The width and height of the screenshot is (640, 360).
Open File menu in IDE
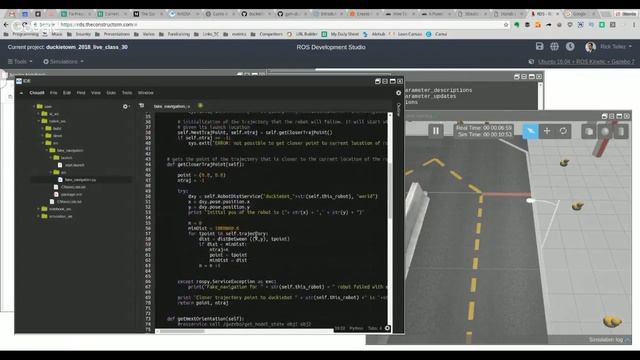tap(53, 93)
